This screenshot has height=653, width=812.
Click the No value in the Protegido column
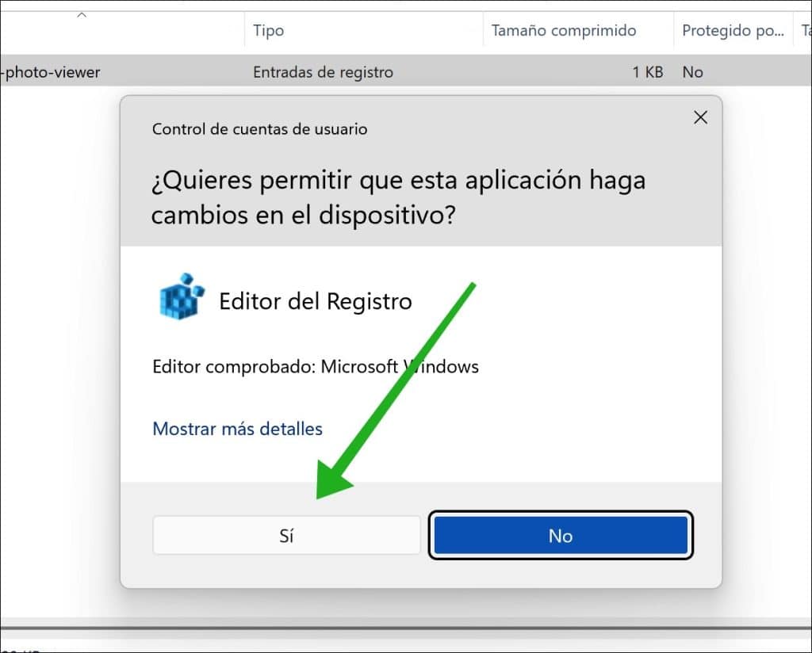[692, 72]
